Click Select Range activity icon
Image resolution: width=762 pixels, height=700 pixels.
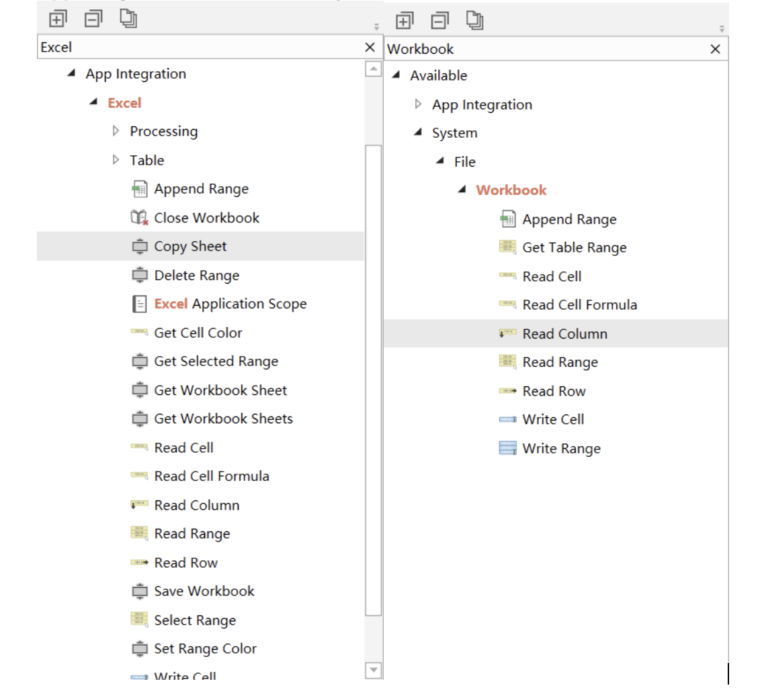pyautogui.click(x=140, y=619)
